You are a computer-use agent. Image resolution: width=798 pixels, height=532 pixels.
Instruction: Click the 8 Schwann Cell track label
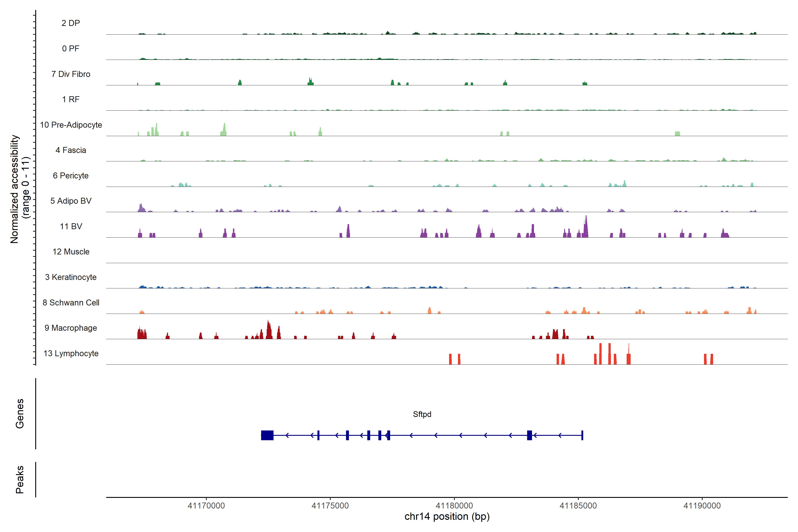pos(70,303)
